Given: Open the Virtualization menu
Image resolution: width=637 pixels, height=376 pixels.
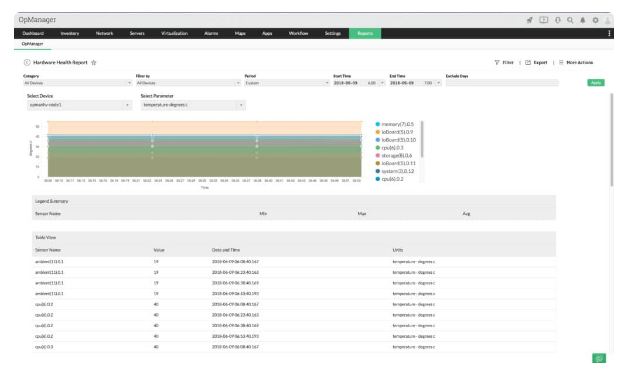Looking at the screenshot, I should pos(174,33).
